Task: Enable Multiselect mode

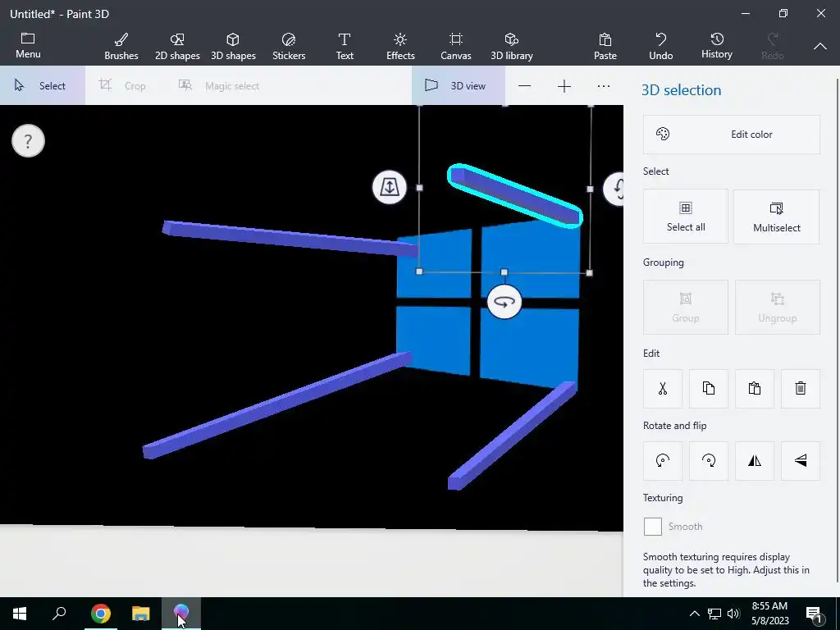Action: click(776, 217)
